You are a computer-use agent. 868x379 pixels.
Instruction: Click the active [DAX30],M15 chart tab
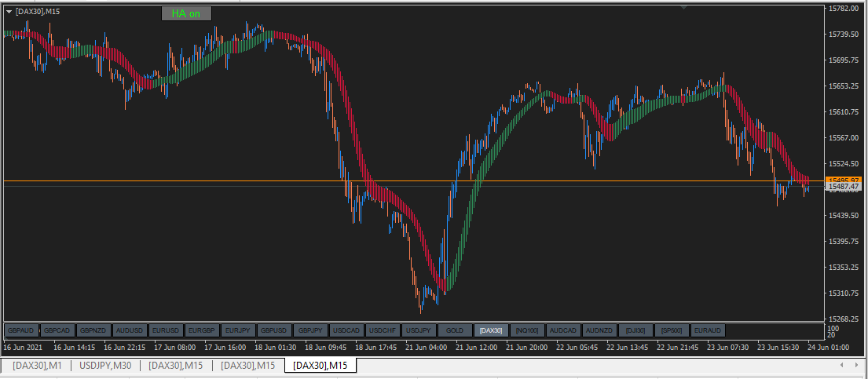coord(320,365)
